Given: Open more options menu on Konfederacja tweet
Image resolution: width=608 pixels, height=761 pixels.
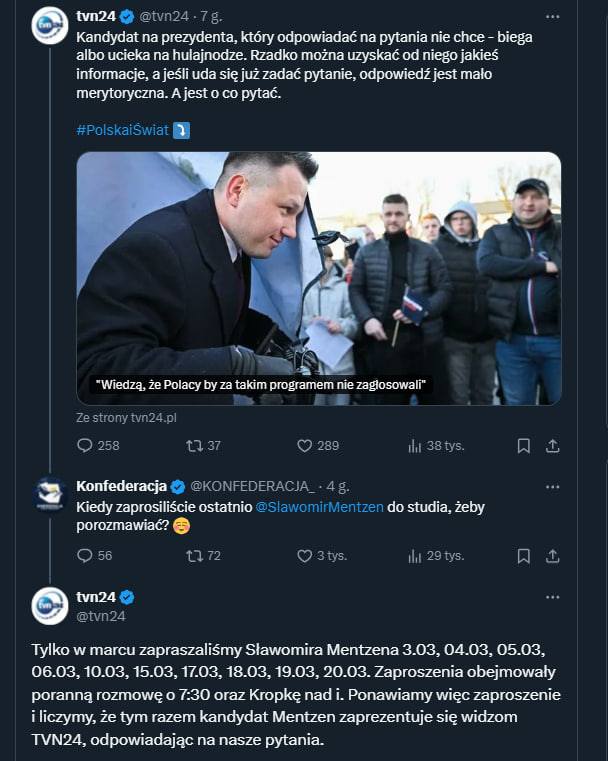Looking at the screenshot, I should [553, 487].
